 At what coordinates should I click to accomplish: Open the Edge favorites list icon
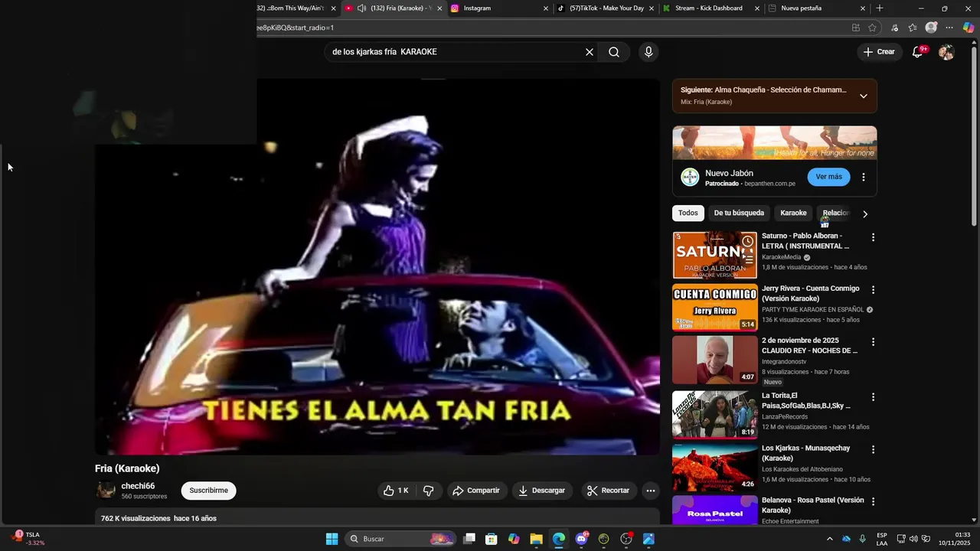[913, 28]
